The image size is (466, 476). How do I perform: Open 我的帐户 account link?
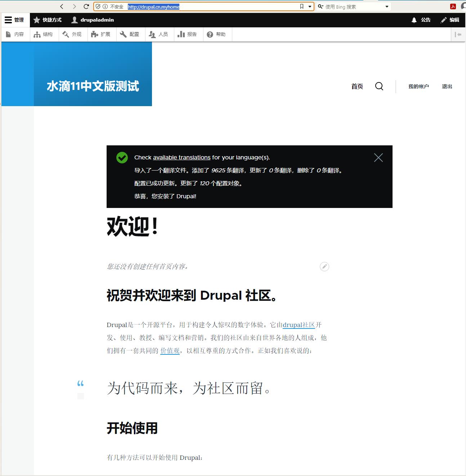coord(418,86)
